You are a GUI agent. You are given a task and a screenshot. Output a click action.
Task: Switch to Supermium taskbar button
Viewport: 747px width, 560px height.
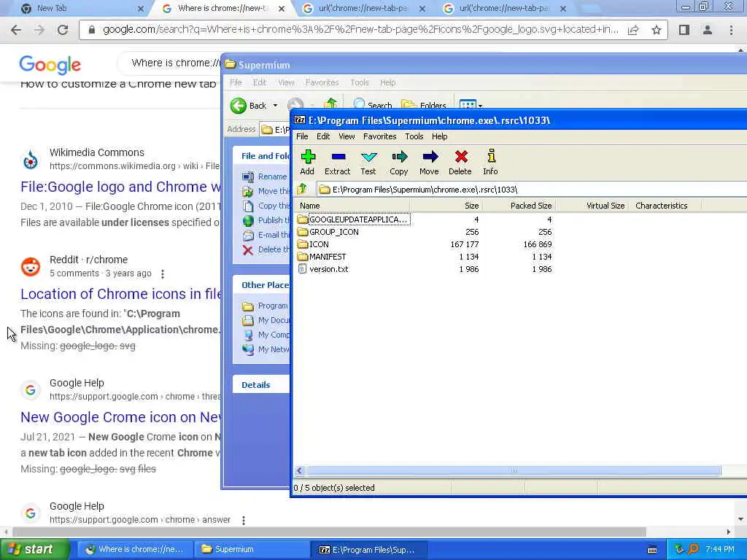click(251, 550)
